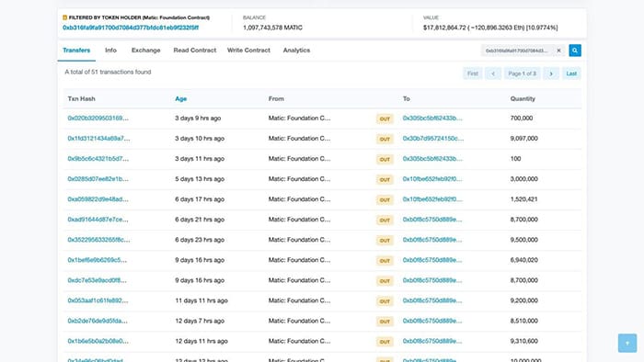The height and width of the screenshot is (362, 644).
Task: Select the 8,510,000 quantity cell
Action: click(524, 321)
